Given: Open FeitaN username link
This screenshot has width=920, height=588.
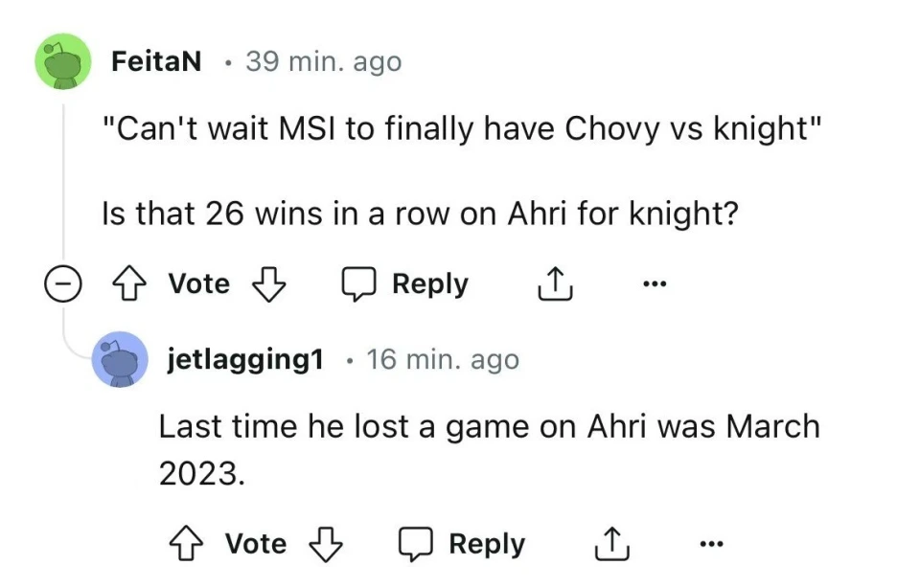Looking at the screenshot, I should pos(156,62).
